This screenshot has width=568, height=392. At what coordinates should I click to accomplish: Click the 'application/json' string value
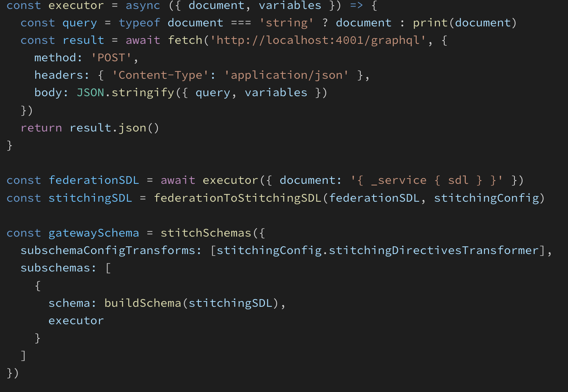click(286, 75)
